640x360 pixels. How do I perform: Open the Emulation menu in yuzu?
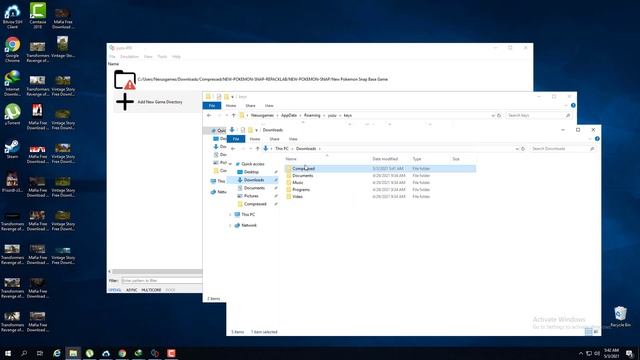pos(129,57)
